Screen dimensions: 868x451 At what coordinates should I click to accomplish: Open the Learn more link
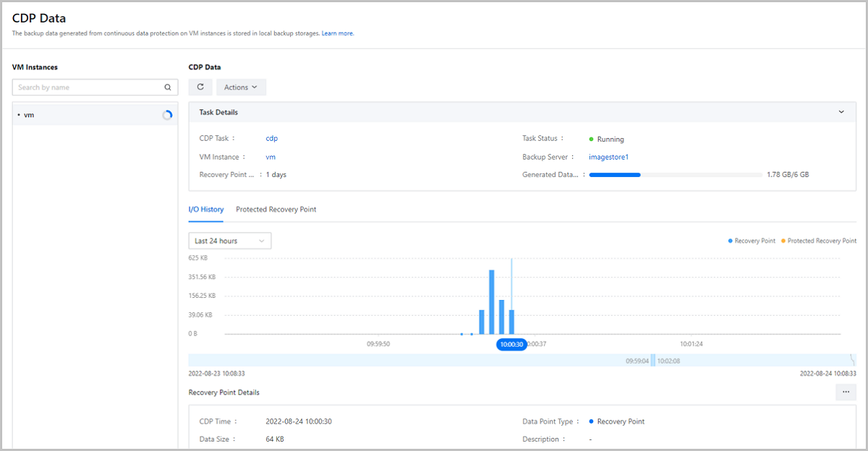tap(337, 33)
